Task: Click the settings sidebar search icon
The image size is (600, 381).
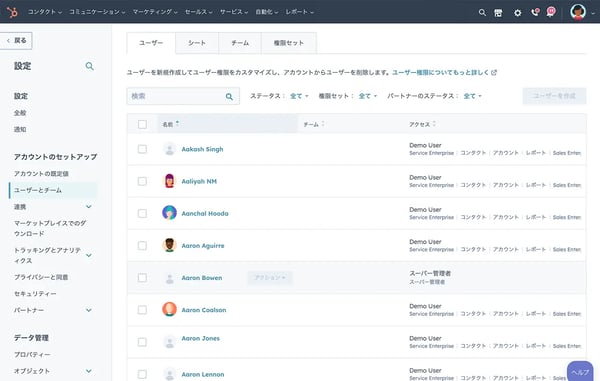Action: tap(90, 66)
